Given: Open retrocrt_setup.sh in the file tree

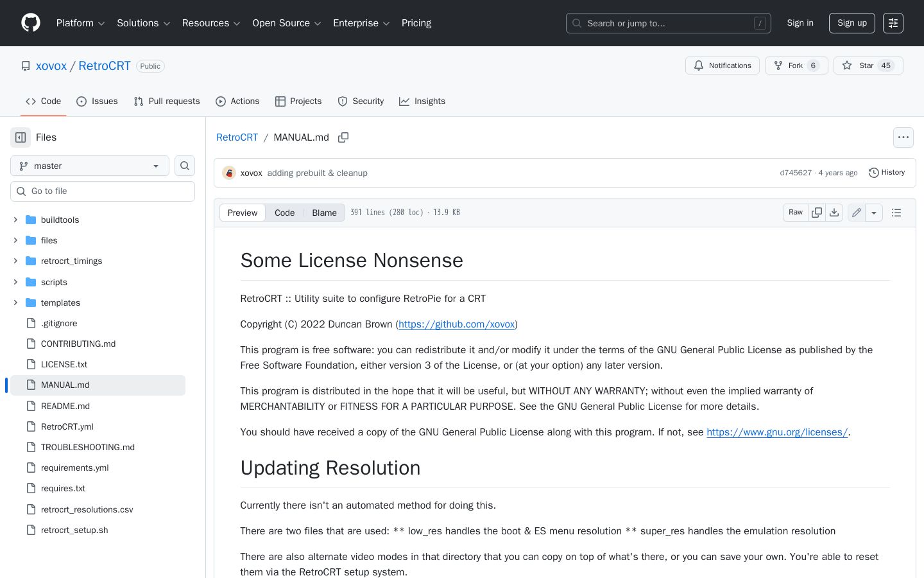Looking at the screenshot, I should (74, 530).
